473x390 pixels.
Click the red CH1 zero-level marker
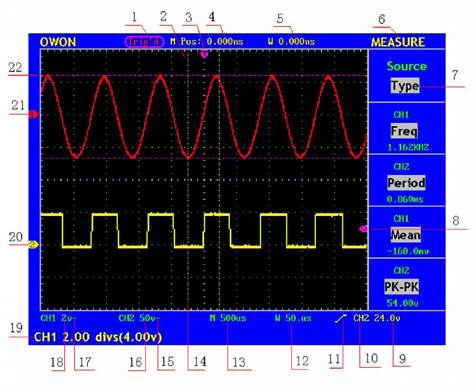pyautogui.click(x=34, y=115)
